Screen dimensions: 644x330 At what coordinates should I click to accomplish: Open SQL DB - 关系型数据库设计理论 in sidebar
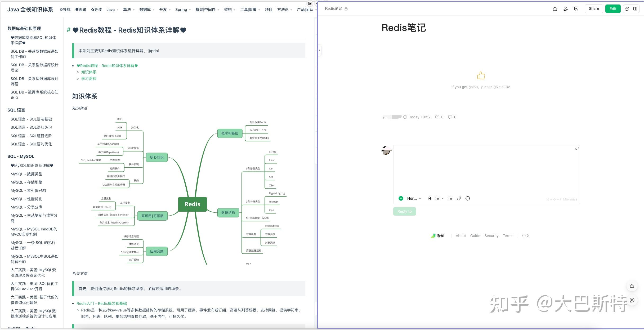pos(34,68)
